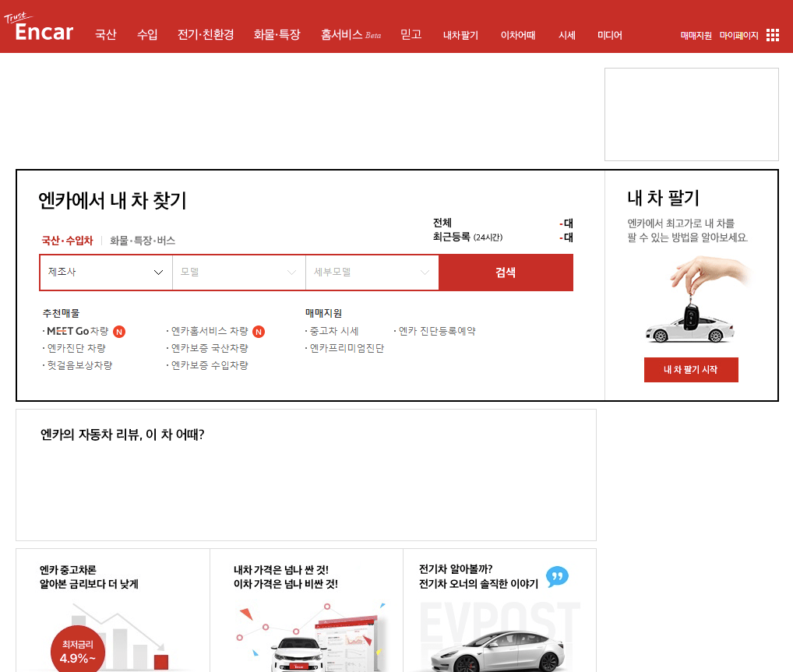Open the 엔카보증 수입차량 link
Image resolution: width=793 pixels, height=672 pixels.
click(x=210, y=365)
